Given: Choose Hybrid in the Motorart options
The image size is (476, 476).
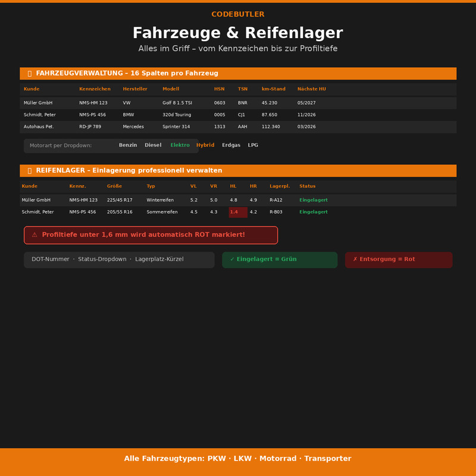Looking at the screenshot, I should pos(205,145).
